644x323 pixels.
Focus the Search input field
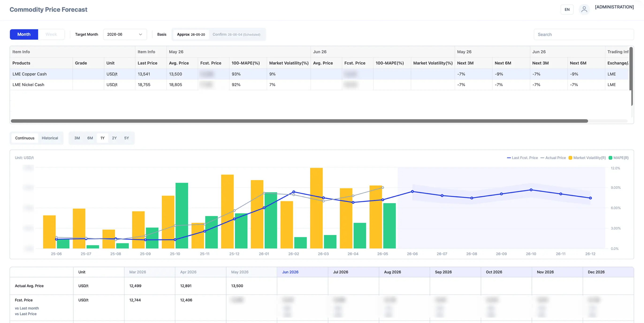click(x=584, y=34)
